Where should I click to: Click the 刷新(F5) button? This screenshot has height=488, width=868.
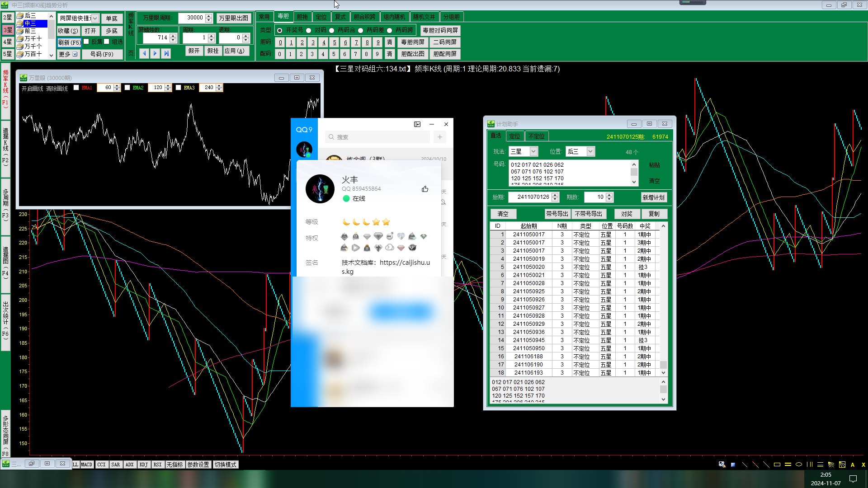coord(69,42)
